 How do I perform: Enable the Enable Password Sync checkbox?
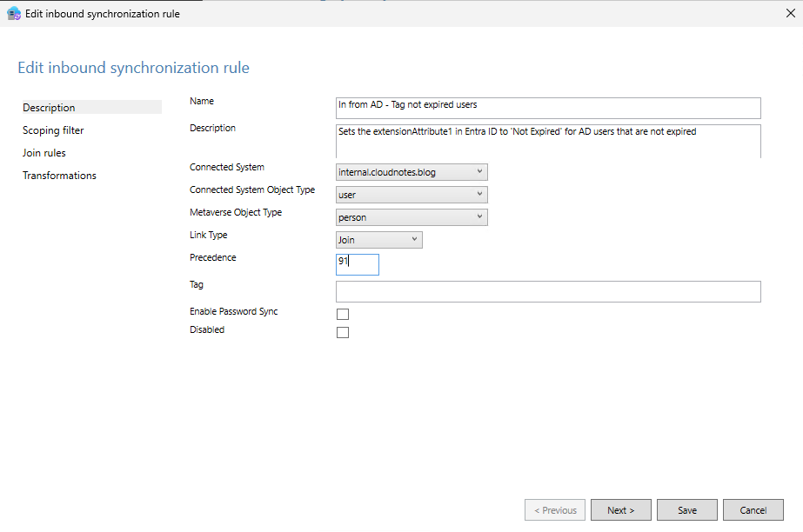[342, 314]
